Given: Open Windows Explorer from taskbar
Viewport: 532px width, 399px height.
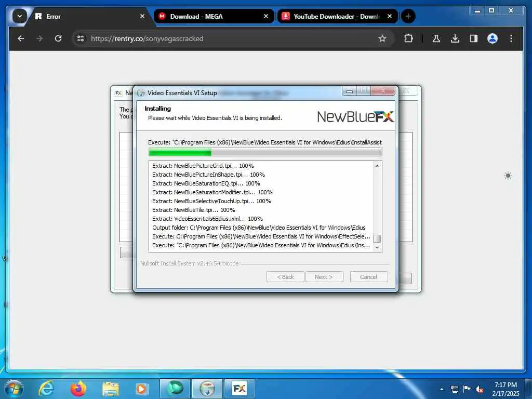Looking at the screenshot, I should coord(111,389).
